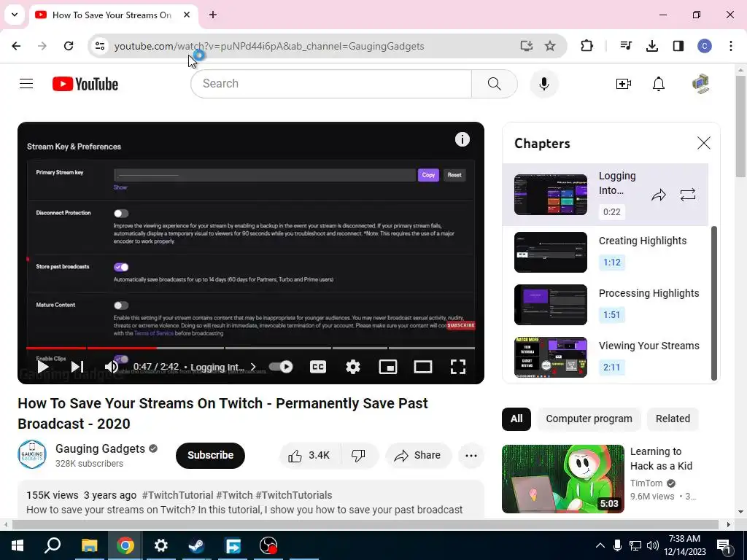Open media controls icon in toolbar
The image size is (747, 560).
click(625, 46)
